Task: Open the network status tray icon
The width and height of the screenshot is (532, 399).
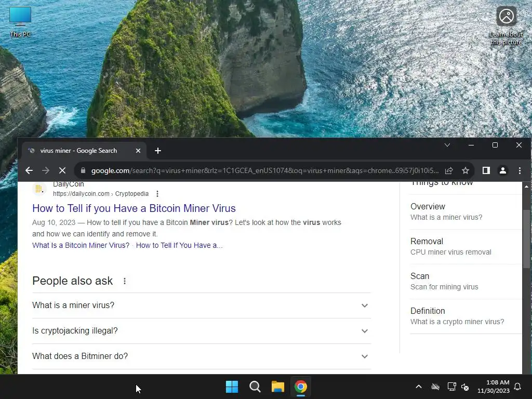Action: pyautogui.click(x=451, y=387)
